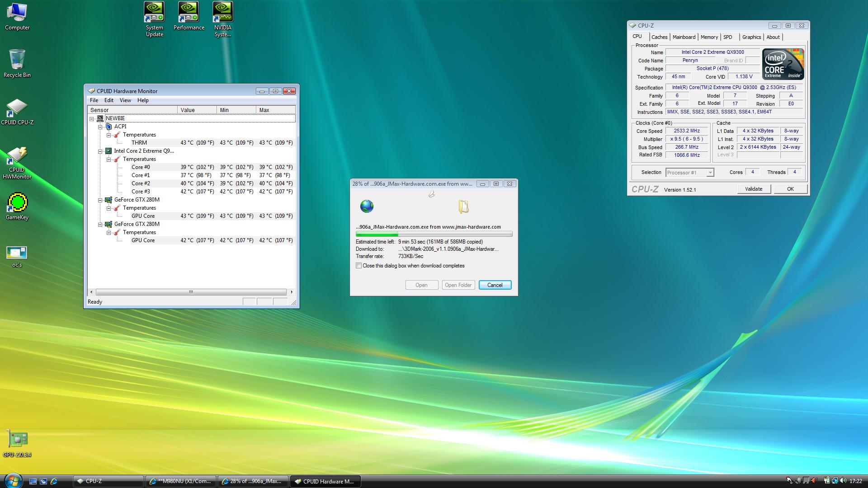Click the Intel Core 2 Extreme logo in CPU-Z
This screenshot has height=488, width=868.
[x=783, y=64]
